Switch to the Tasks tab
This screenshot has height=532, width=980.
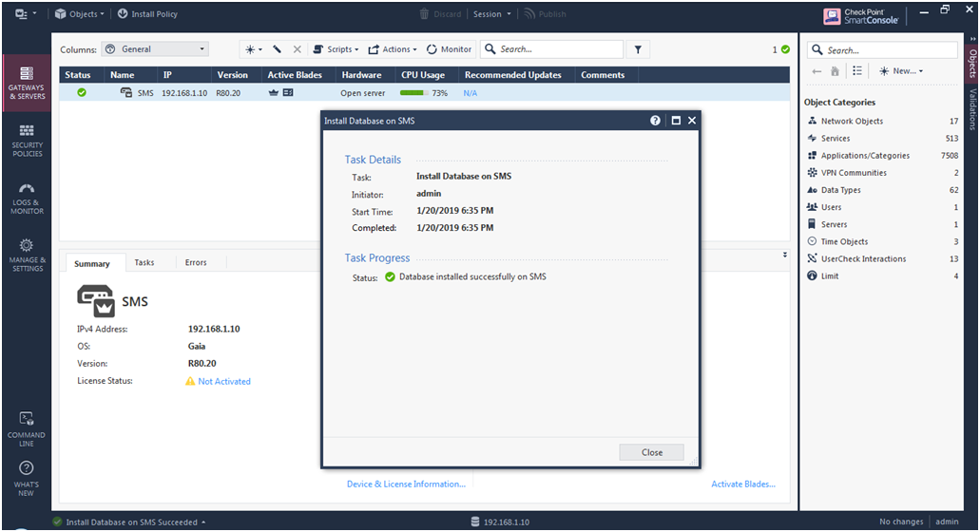click(144, 263)
